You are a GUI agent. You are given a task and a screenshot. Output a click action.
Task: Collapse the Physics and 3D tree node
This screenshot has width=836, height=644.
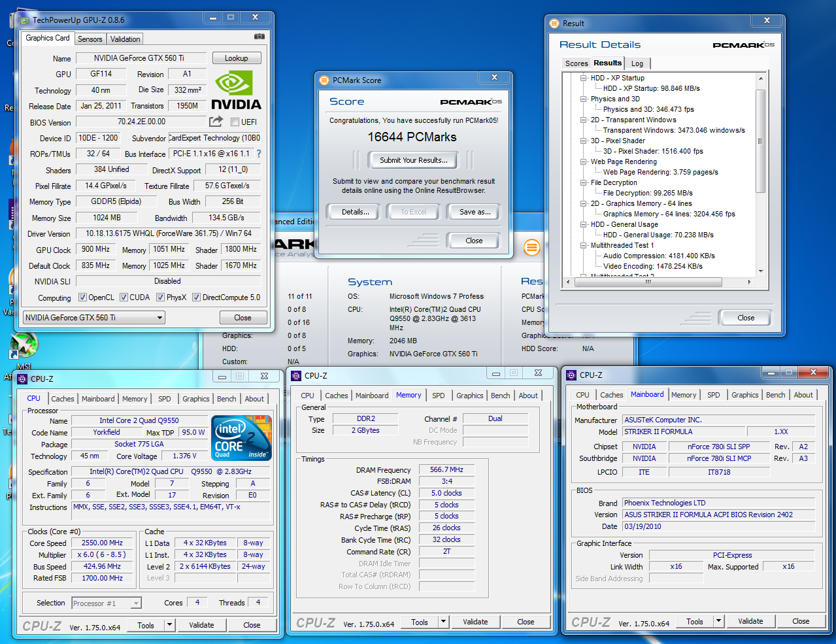[583, 99]
